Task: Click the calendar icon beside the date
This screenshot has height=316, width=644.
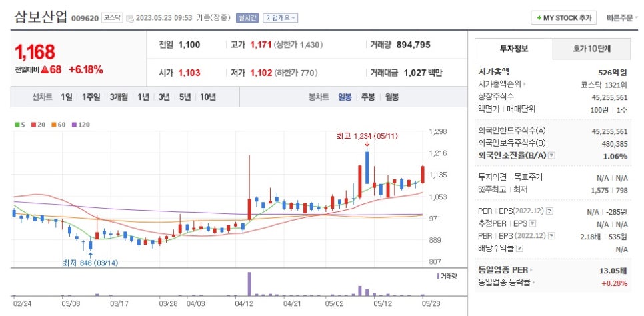Action: pos(130,18)
